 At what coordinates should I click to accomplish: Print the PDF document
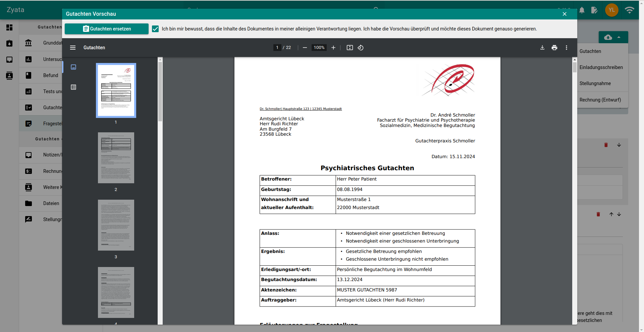pyautogui.click(x=554, y=48)
